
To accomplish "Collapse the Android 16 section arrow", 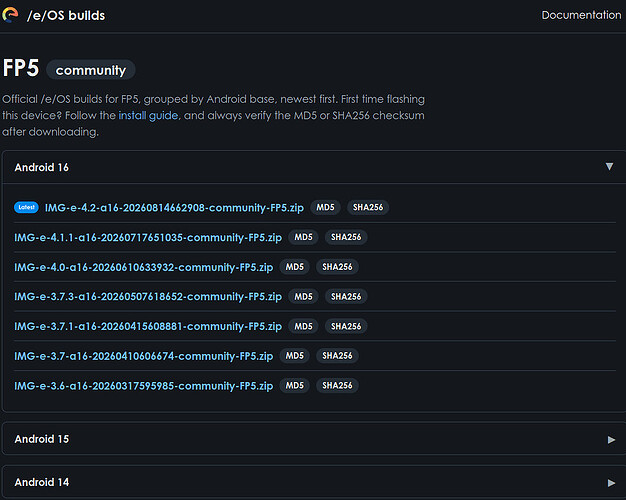I will [x=609, y=167].
